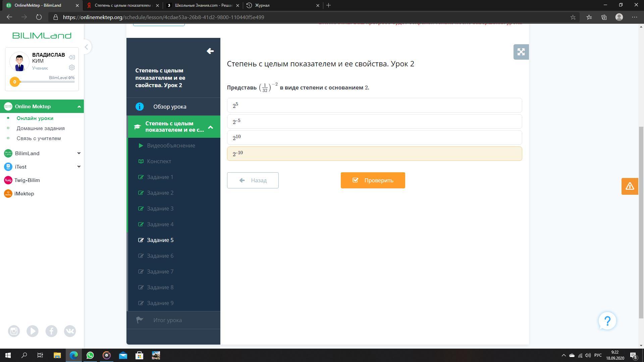
Task: Open Задание 6 in lesson list
Action: tap(160, 256)
